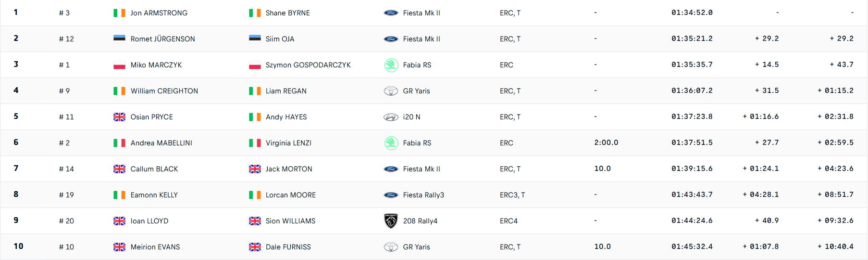868x260 pixels.
Task: Select the tenth position row number
Action: pos(18,246)
